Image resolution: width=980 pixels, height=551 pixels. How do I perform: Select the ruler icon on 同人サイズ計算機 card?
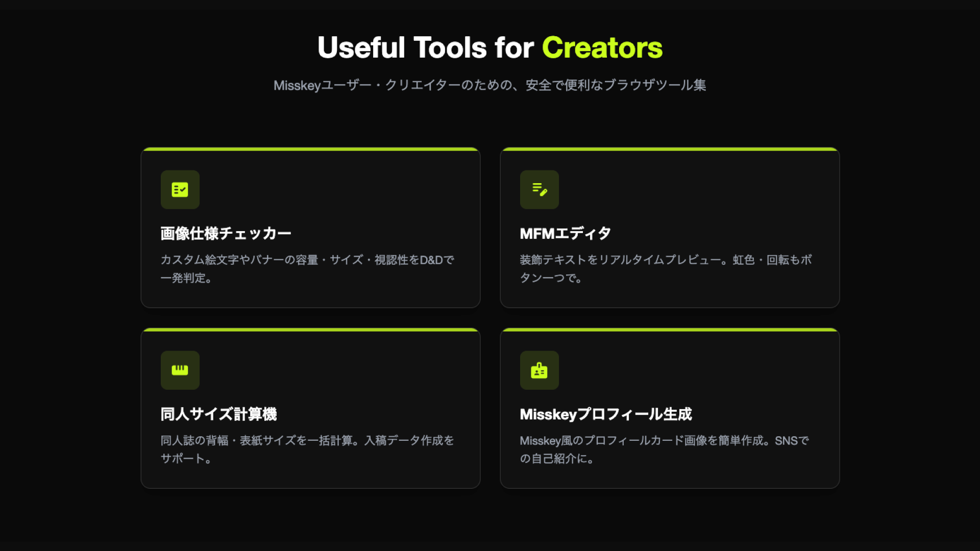[180, 370]
